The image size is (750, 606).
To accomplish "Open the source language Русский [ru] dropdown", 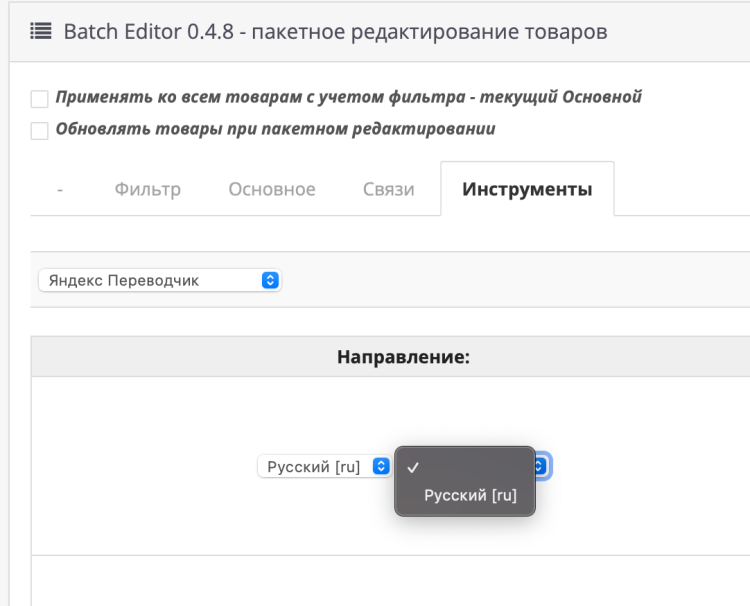I will [324, 466].
